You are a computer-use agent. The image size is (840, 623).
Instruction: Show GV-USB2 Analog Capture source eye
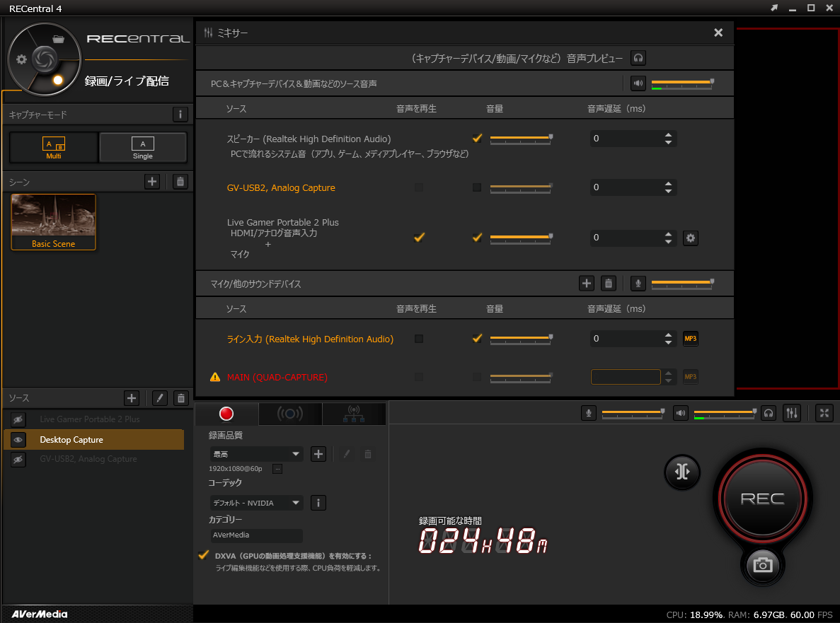(18, 459)
